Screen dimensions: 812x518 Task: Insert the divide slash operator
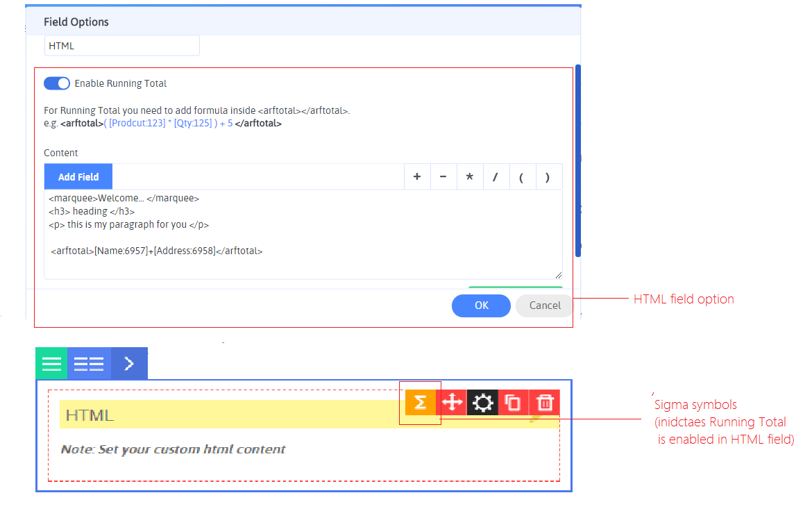[496, 177]
